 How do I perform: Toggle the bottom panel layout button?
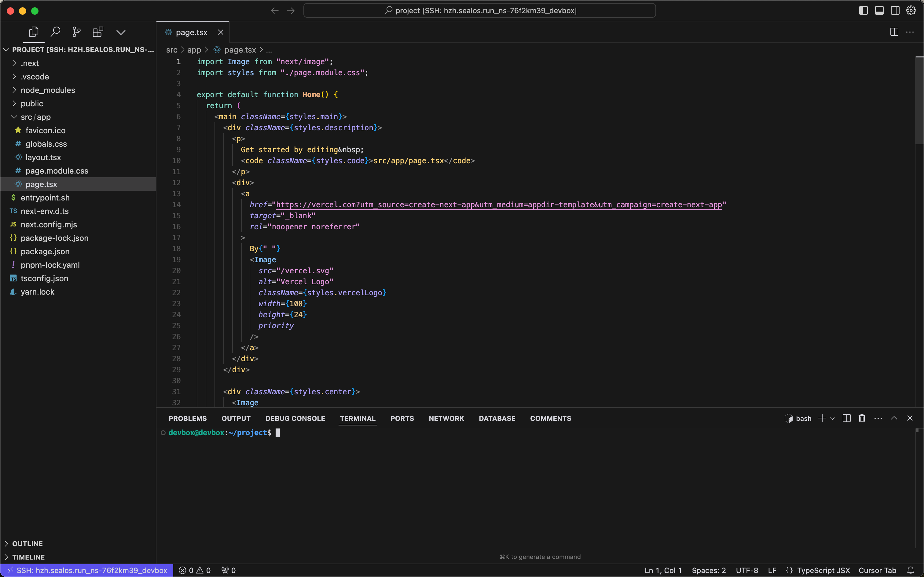pyautogui.click(x=879, y=11)
